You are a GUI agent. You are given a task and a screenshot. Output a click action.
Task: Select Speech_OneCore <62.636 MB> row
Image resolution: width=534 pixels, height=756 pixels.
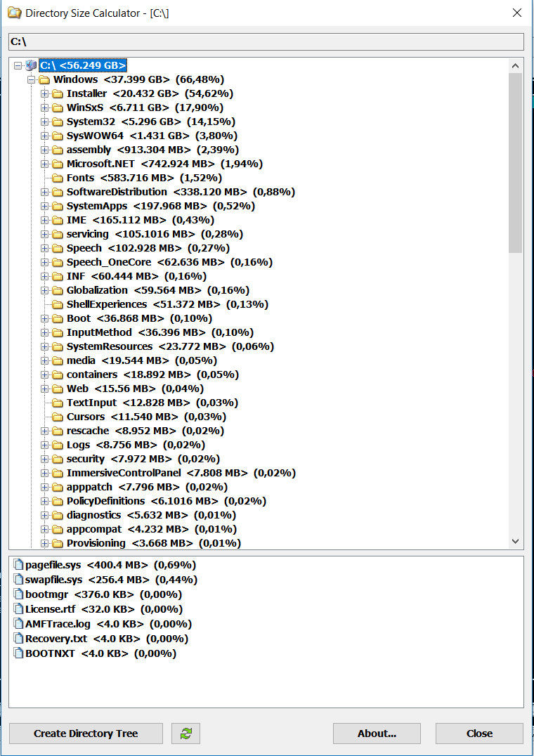pos(169,262)
